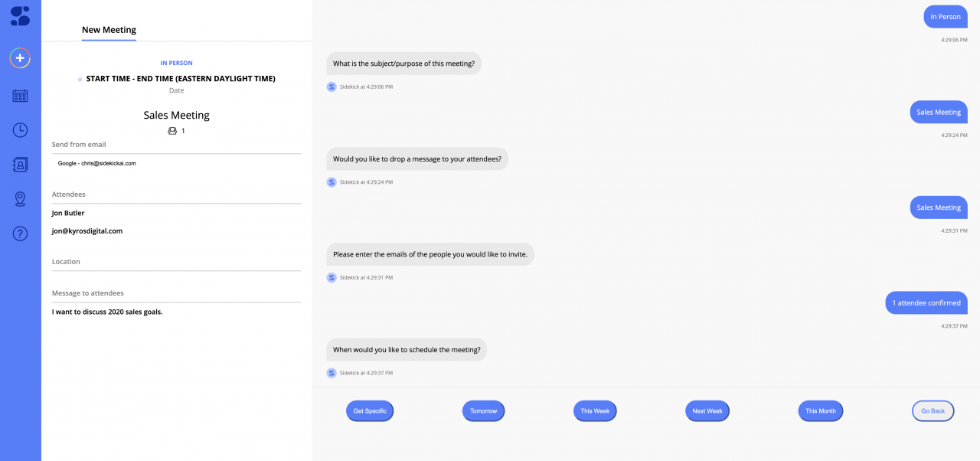Open help via the question mark icon
Image resolution: width=980 pixels, height=461 pixels.
click(x=20, y=234)
